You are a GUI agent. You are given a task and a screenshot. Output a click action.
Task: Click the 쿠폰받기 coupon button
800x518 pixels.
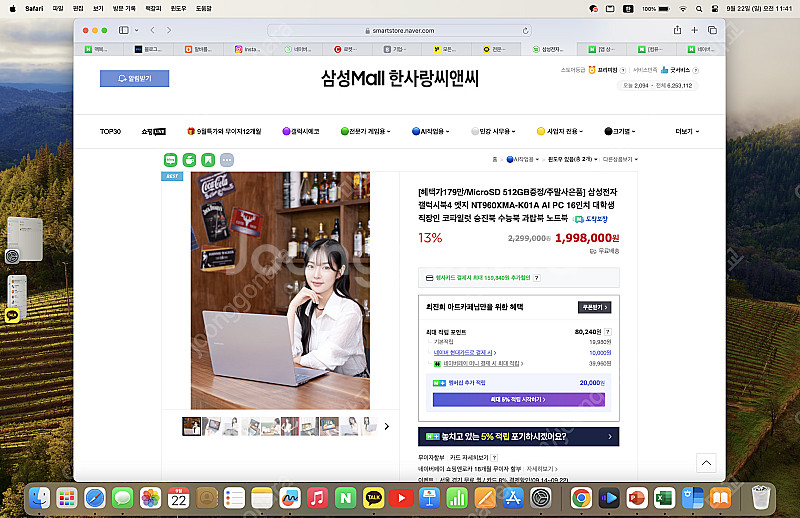pos(594,307)
